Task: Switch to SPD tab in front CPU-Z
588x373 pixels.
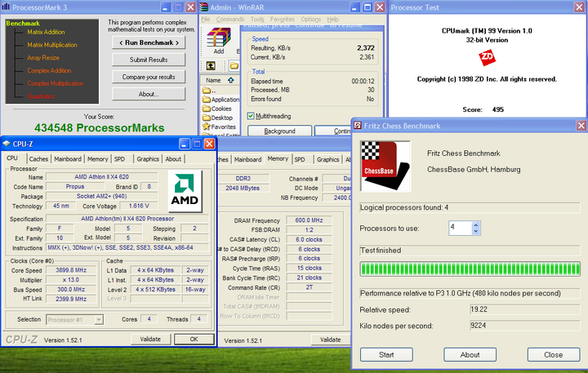Action: click(119, 159)
